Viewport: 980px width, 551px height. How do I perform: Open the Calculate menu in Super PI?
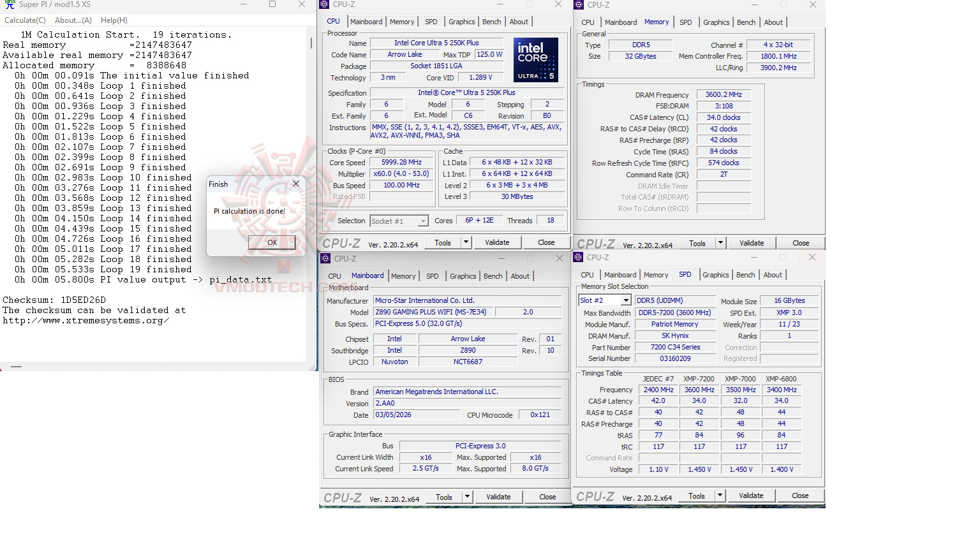coord(25,20)
